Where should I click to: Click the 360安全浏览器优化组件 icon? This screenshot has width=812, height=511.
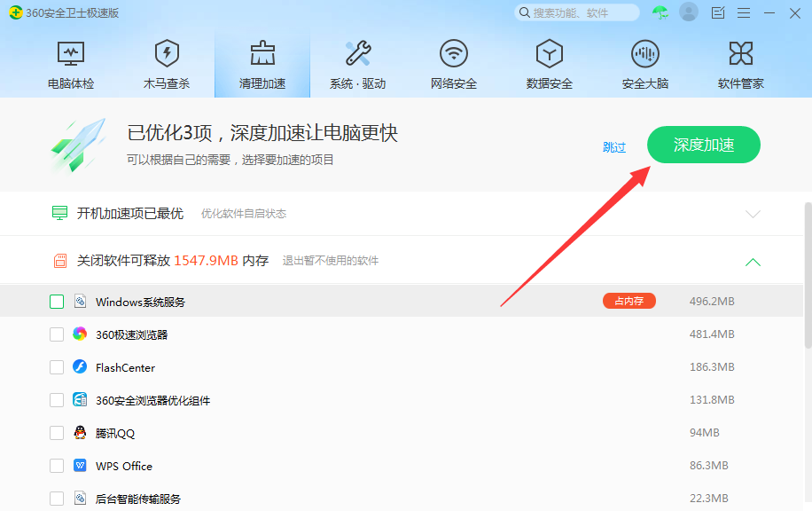tap(80, 399)
